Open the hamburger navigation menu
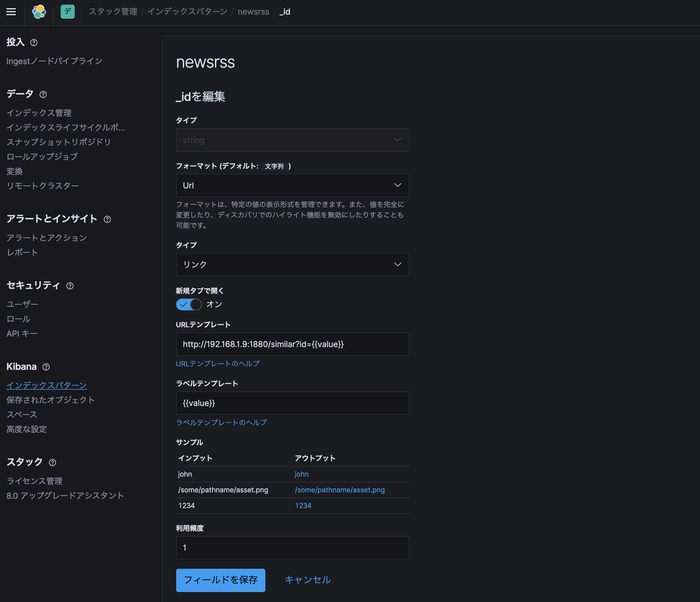700x602 pixels. pos(11,12)
